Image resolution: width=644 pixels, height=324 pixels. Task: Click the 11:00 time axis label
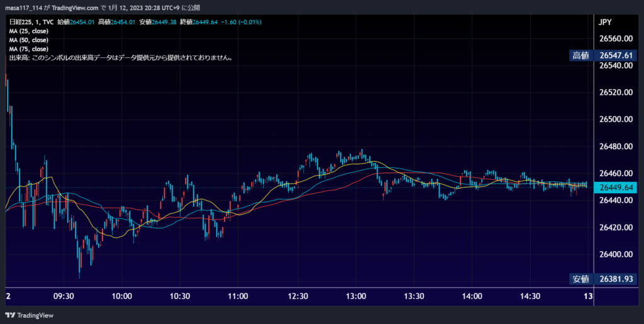238,296
